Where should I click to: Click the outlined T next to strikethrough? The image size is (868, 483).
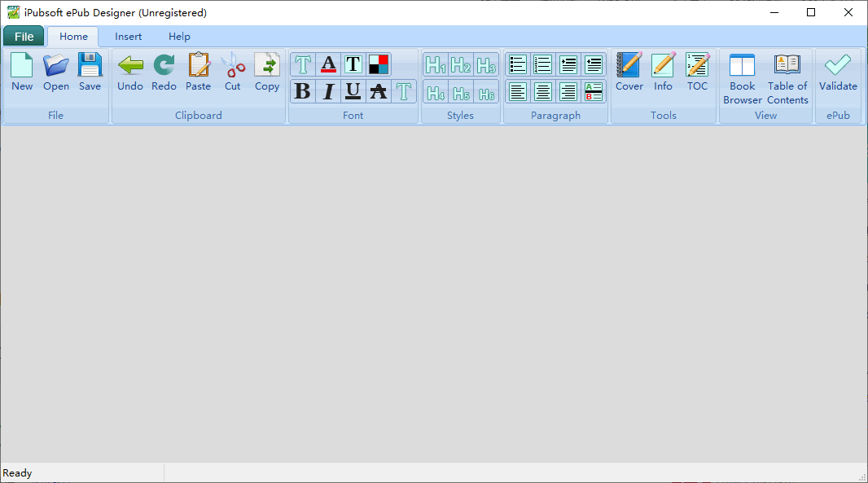(404, 91)
